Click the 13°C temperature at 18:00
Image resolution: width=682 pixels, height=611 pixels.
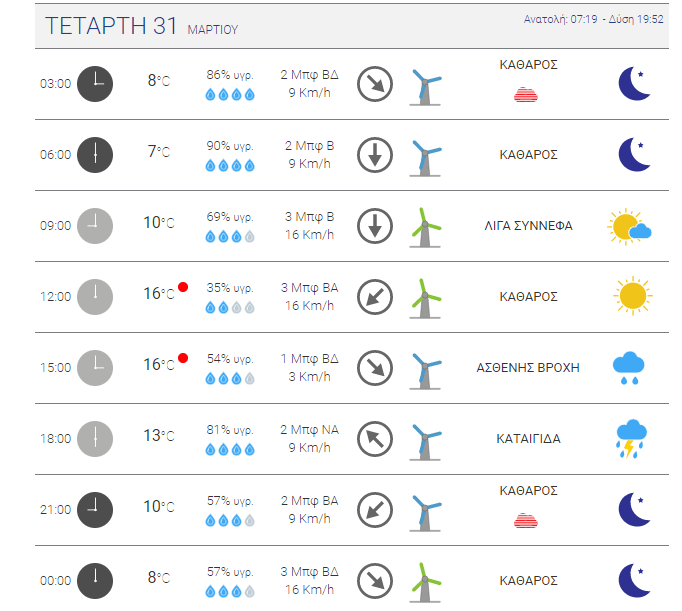159,435
